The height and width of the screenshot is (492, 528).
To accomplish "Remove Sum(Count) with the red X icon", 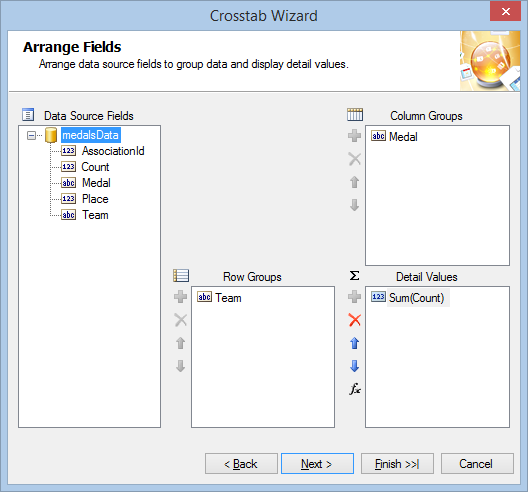I will point(355,320).
